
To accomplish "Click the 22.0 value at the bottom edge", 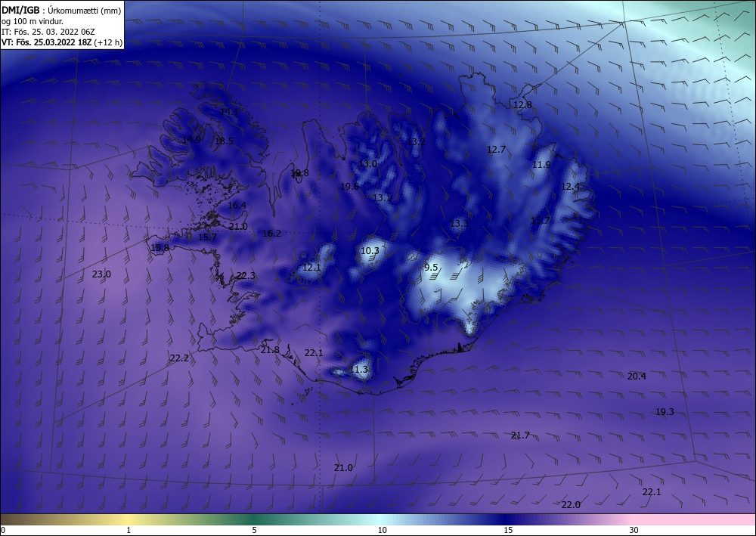I will 571,505.
